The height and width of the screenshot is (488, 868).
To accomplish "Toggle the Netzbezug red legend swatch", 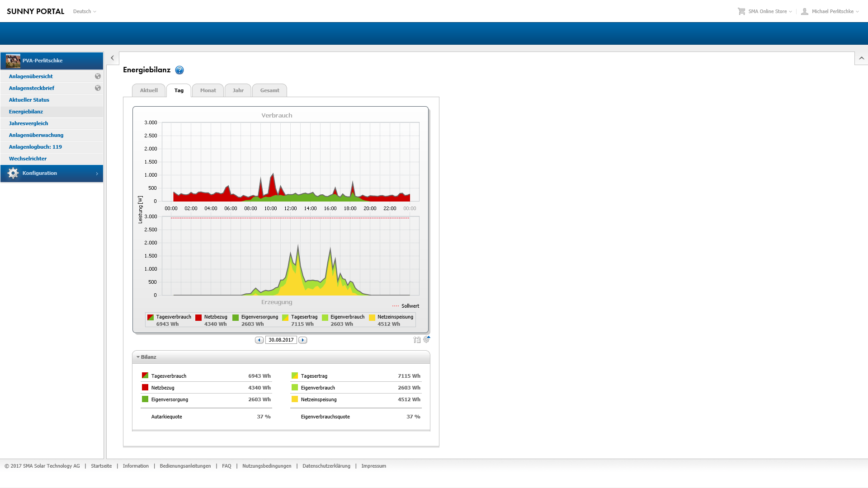I will coord(198,318).
